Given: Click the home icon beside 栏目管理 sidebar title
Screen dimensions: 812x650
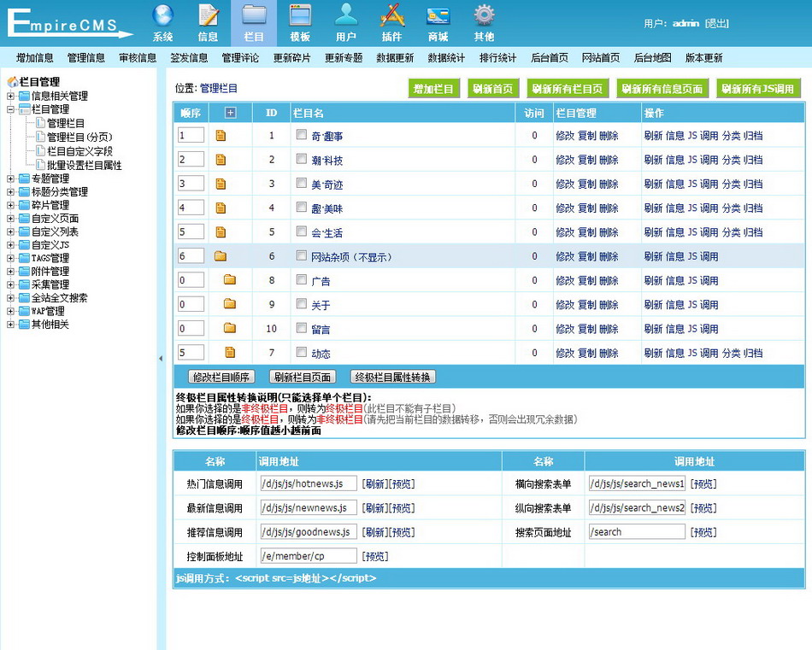Looking at the screenshot, I should 13,82.
